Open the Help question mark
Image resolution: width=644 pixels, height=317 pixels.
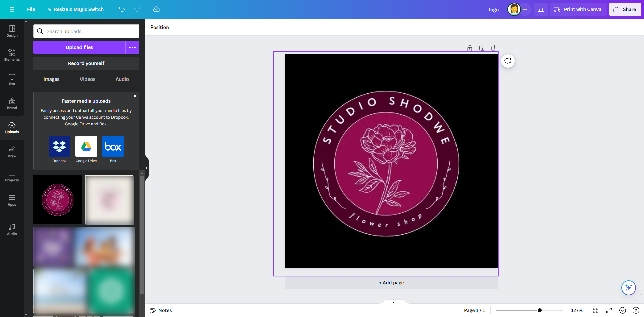[636, 310]
